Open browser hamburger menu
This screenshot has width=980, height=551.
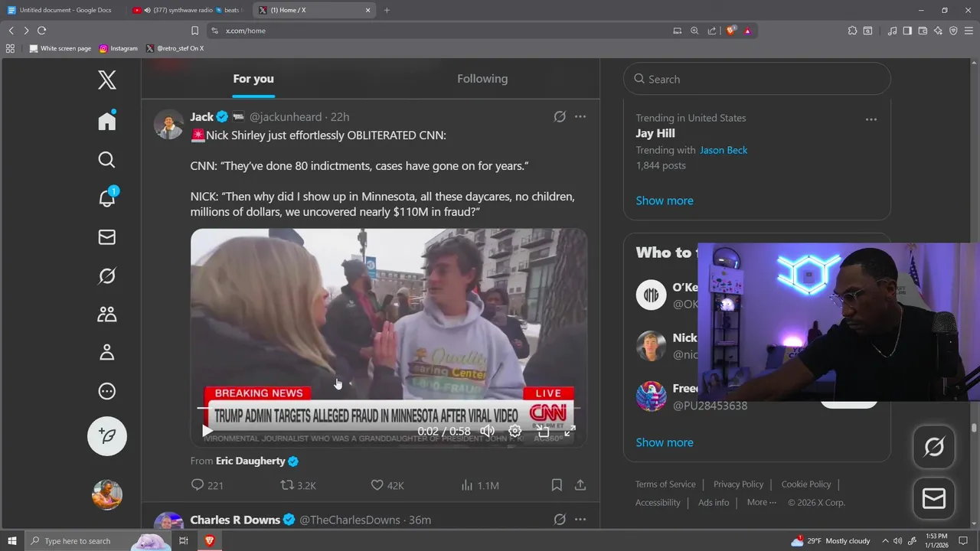969,31
